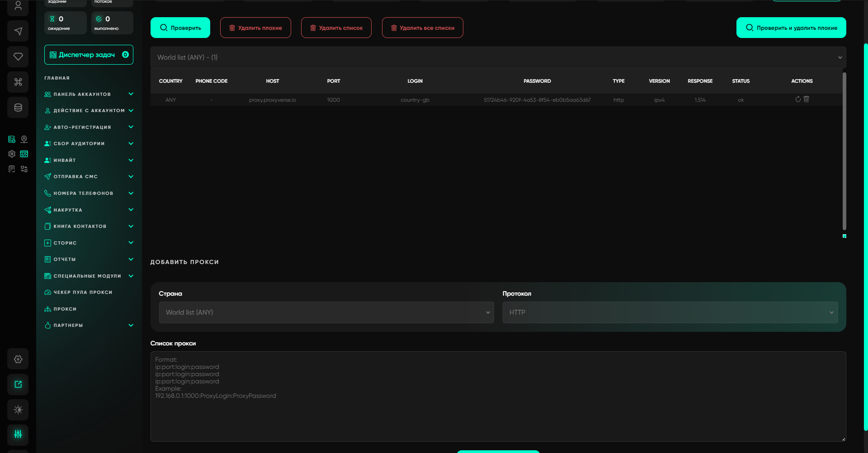Click the sliders equalizer icon at bottom left
This screenshot has width=868, height=453.
coord(18,434)
